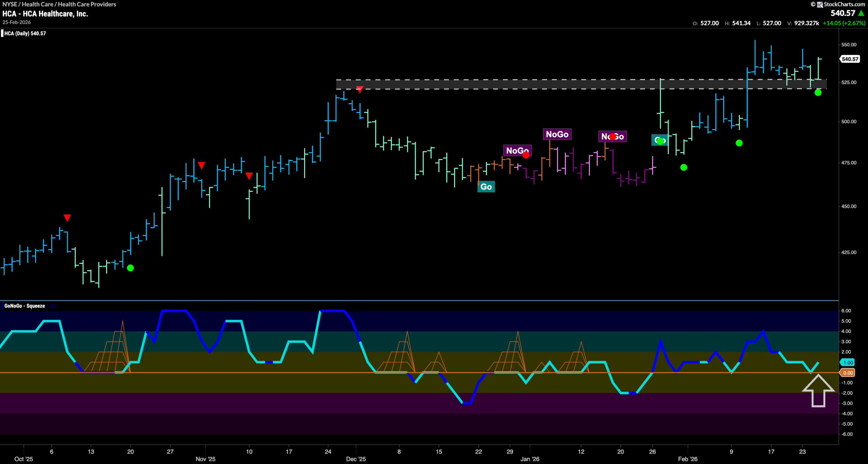Click the "Nov '25" time axis label
Image resolution: width=868 pixels, height=464 pixels.
tap(205, 459)
